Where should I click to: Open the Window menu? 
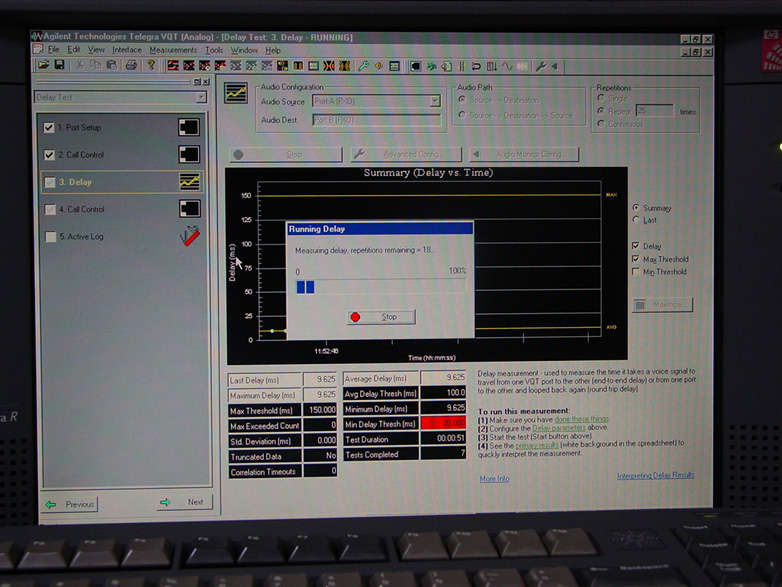point(244,50)
